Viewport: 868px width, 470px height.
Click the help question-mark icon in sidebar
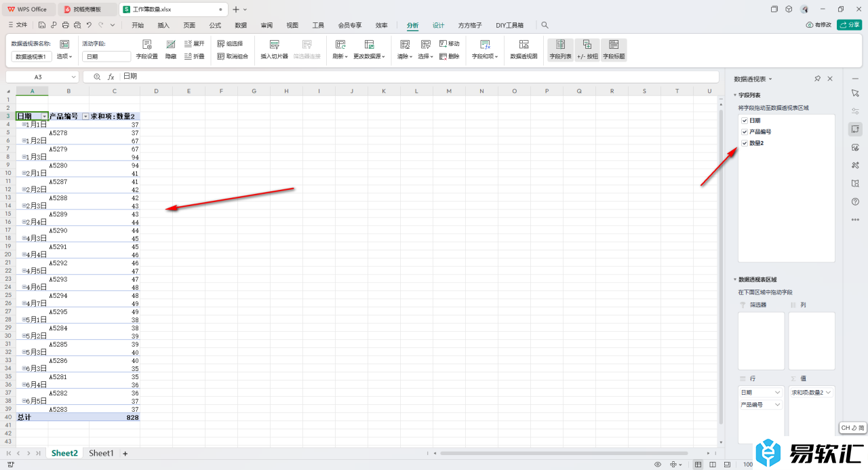(x=855, y=201)
